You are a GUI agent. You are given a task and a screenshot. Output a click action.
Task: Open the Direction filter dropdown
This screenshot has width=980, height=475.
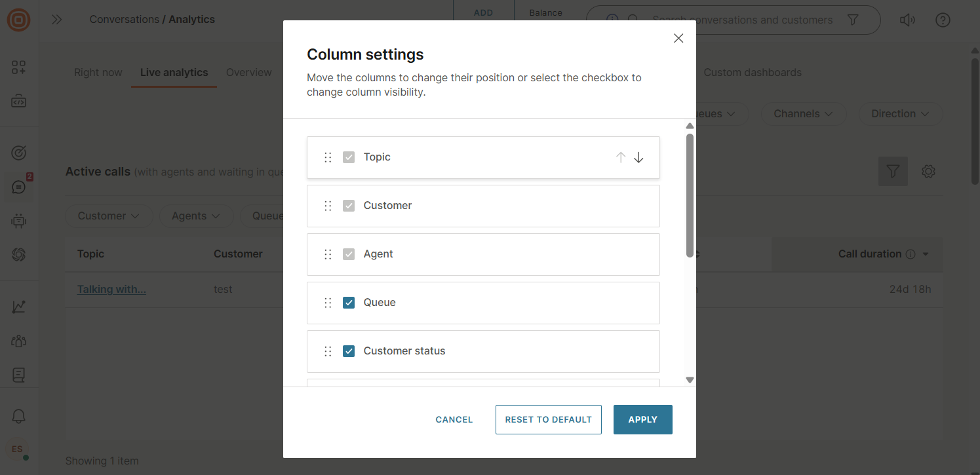click(900, 113)
